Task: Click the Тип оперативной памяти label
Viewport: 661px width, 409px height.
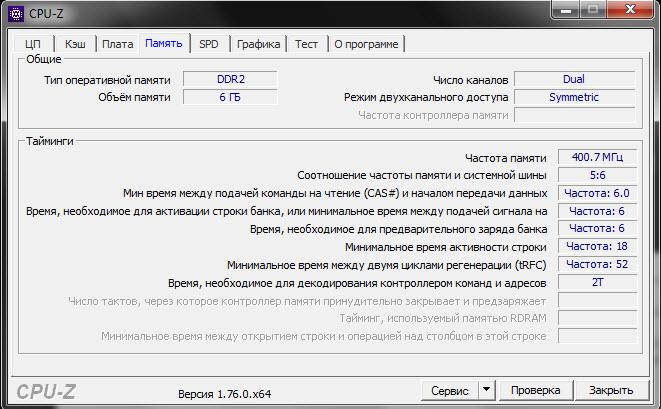Action: coord(107,80)
